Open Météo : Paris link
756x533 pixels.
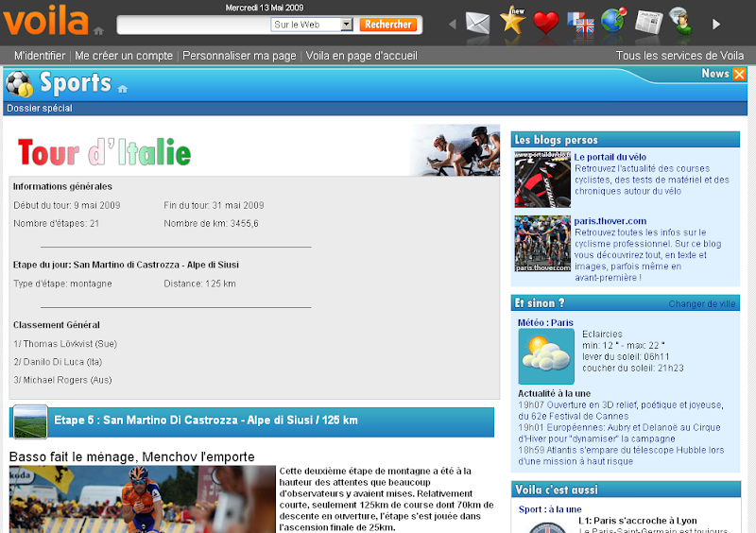(x=545, y=323)
